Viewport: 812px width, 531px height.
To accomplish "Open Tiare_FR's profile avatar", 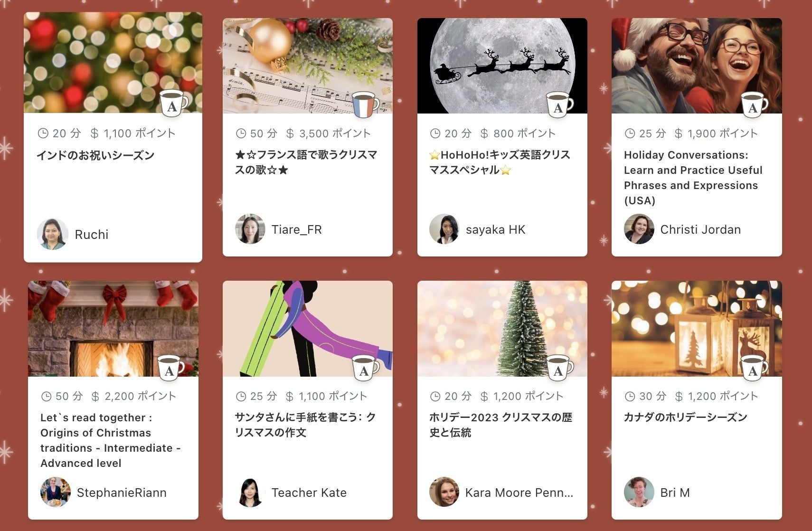I will (250, 229).
